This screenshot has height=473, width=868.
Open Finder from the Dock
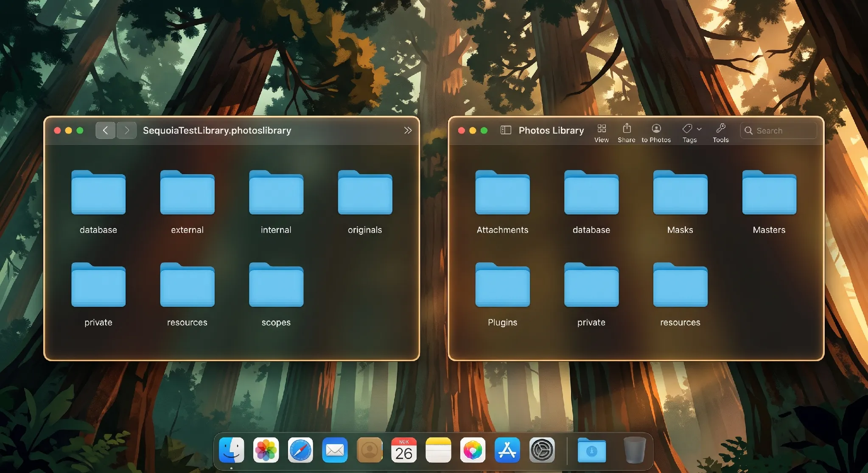pyautogui.click(x=232, y=450)
